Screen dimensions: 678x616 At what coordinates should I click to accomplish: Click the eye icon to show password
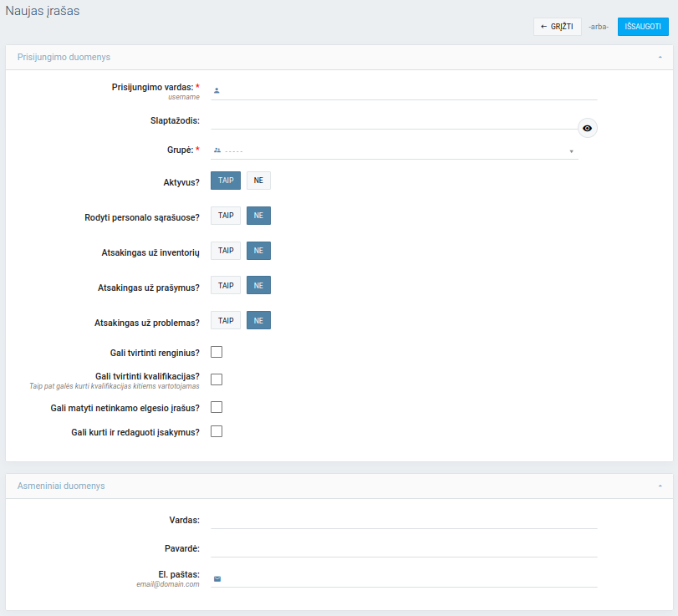coord(588,128)
